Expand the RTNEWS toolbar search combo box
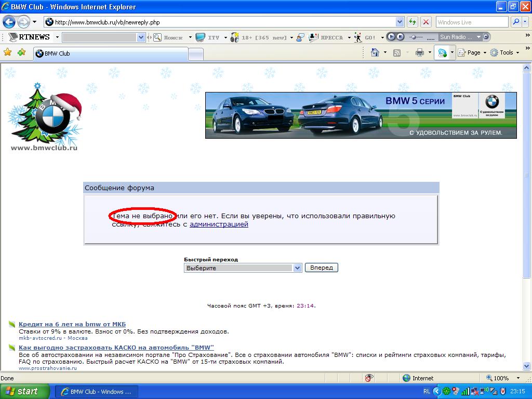The image size is (532, 399). 141,37
